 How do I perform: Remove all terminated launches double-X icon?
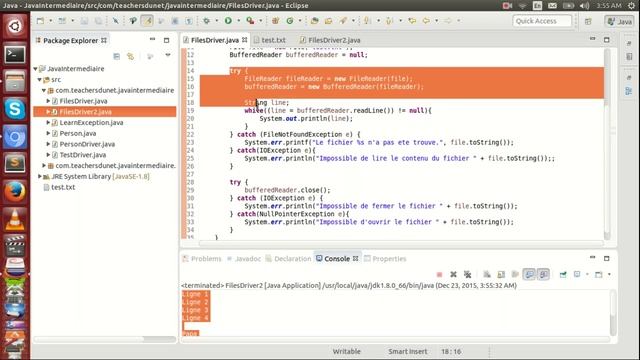(468, 275)
